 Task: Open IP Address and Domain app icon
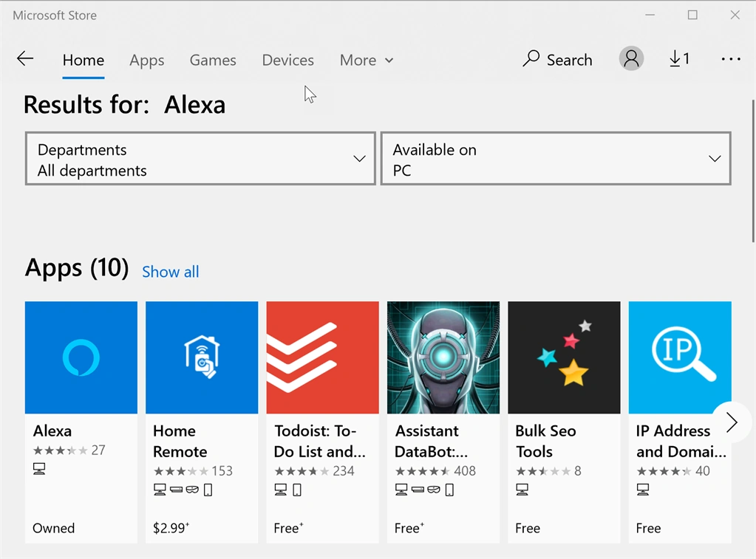tap(680, 357)
